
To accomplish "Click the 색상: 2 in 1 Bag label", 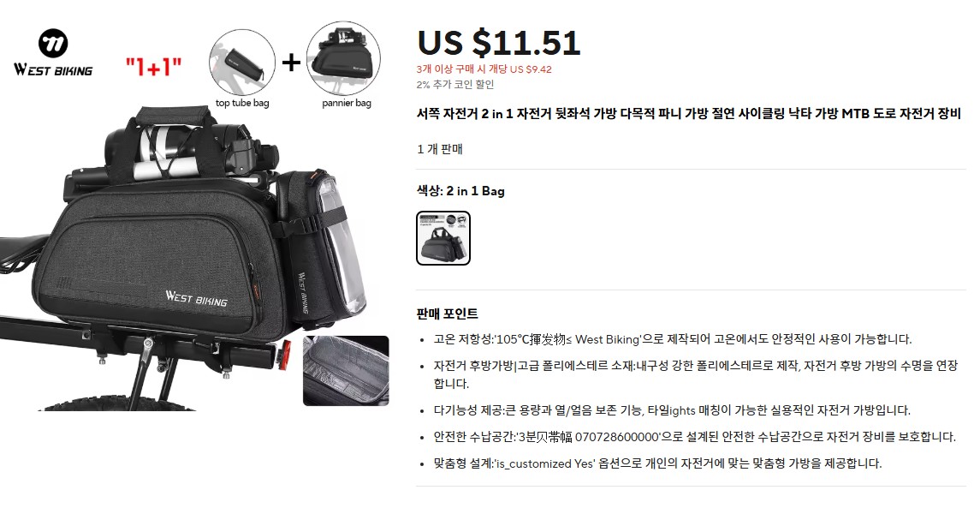I will (460, 191).
